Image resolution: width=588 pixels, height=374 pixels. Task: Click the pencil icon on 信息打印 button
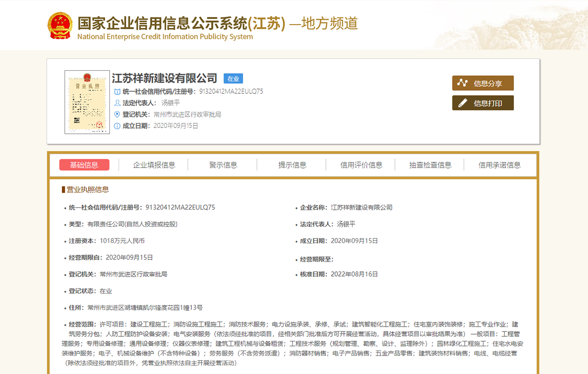pos(462,103)
